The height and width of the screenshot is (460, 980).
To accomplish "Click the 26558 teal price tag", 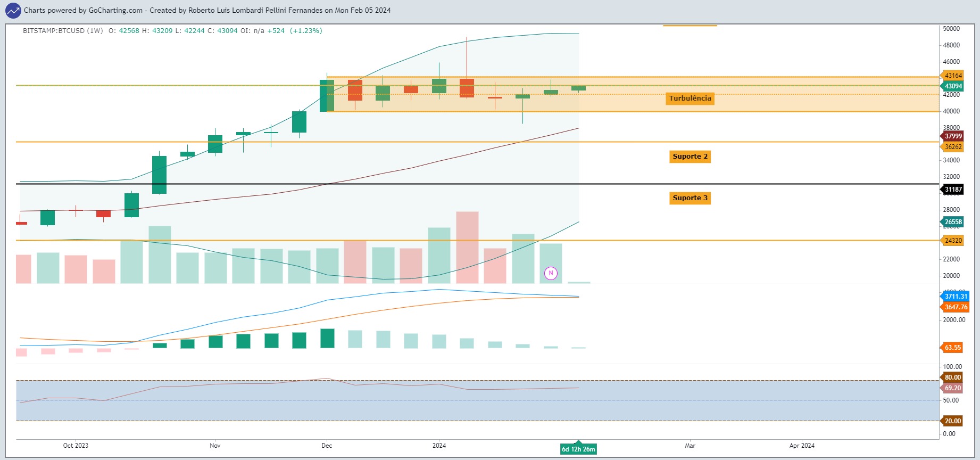I will click(x=953, y=222).
